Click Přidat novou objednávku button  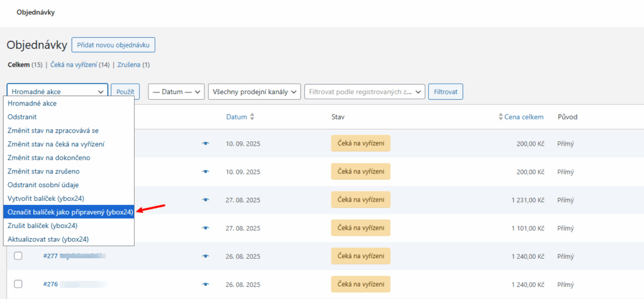click(113, 45)
